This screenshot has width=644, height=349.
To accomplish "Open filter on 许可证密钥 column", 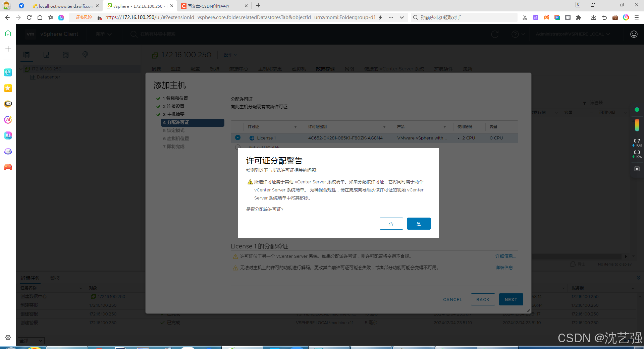I will click(x=384, y=127).
